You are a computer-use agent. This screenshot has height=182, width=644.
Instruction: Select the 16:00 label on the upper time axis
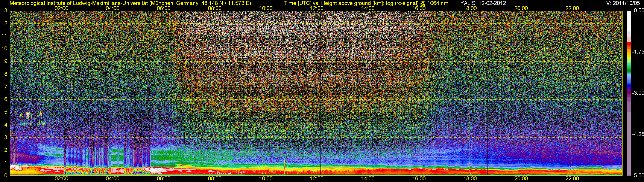pyautogui.click(x=419, y=8)
